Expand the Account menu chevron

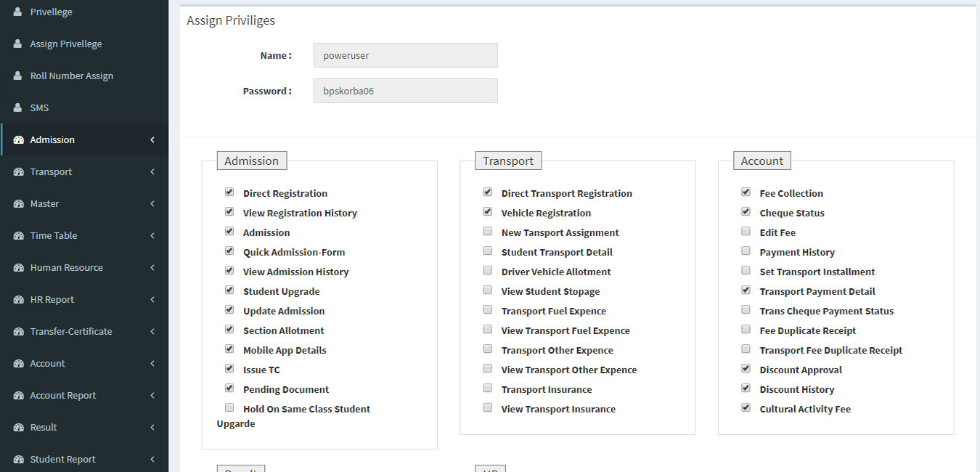tap(152, 364)
